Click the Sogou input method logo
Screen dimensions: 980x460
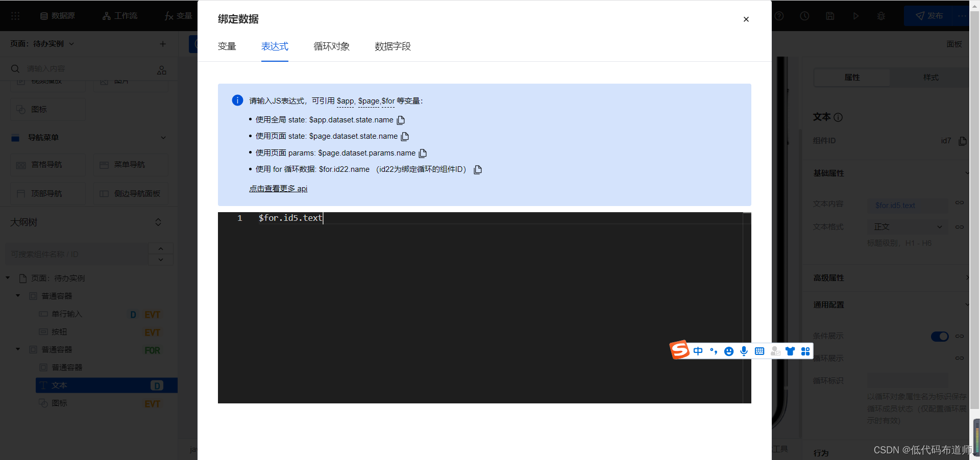pos(679,350)
